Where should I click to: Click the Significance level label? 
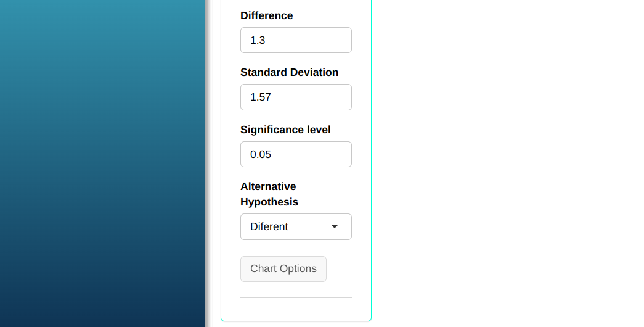pyautogui.click(x=285, y=130)
